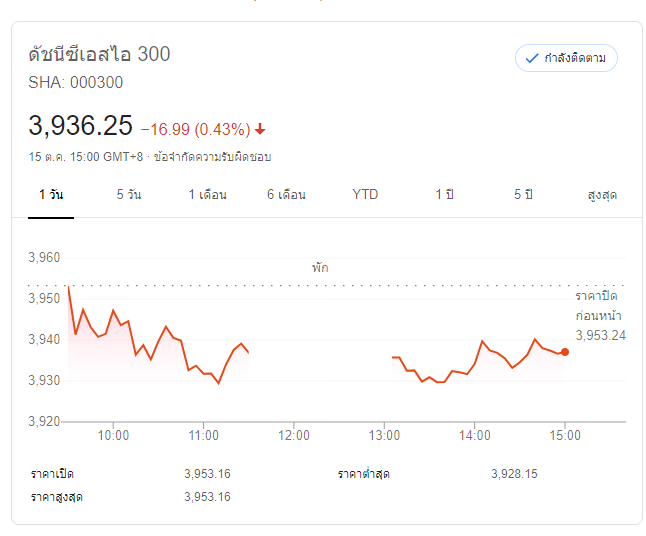
Task: Select the YTD tab
Action: coord(365,194)
